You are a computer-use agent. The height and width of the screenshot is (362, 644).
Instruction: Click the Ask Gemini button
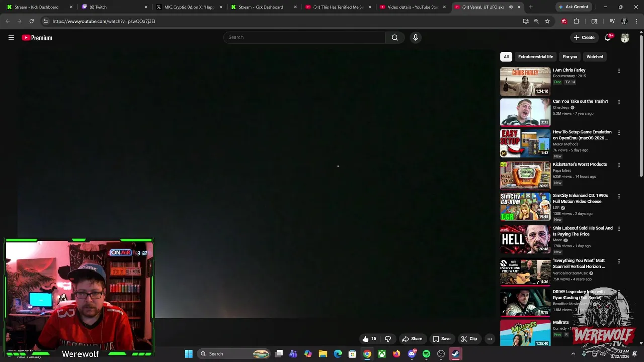[573, 7]
